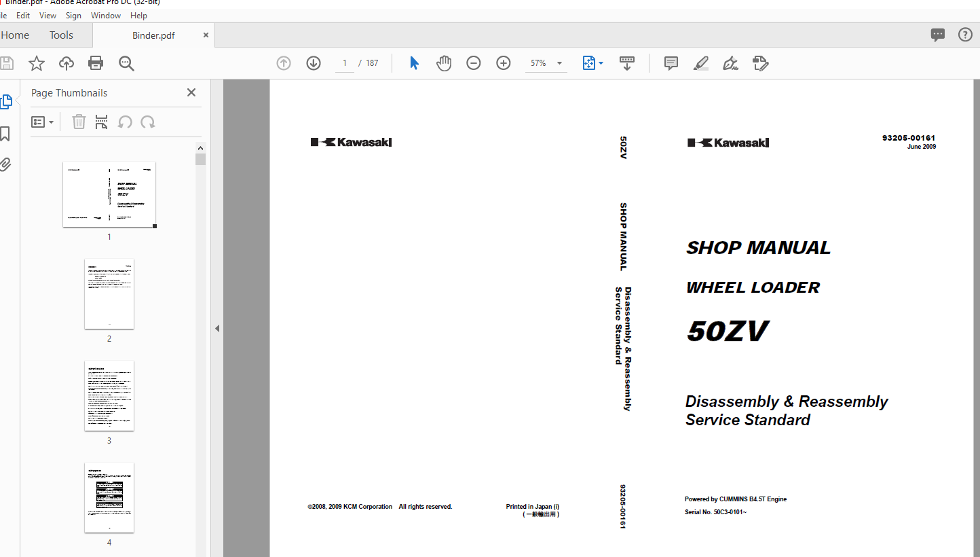Screen dimensions: 980x557
Task: Open the Edit menu
Action: tap(23, 15)
